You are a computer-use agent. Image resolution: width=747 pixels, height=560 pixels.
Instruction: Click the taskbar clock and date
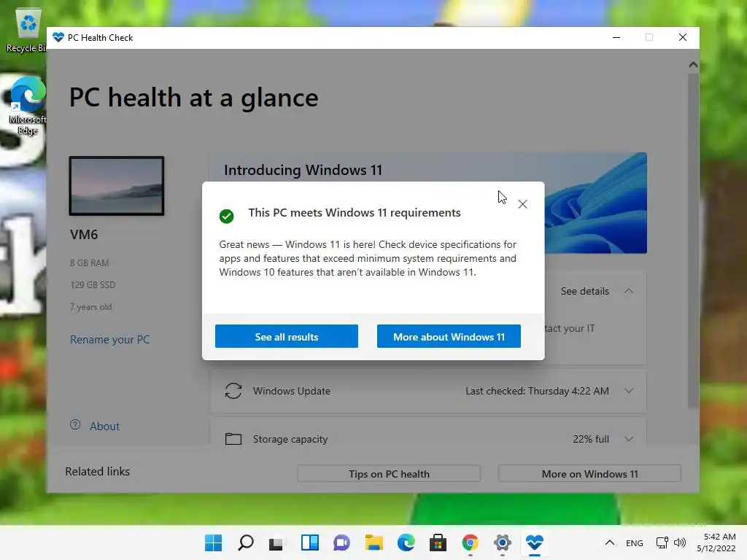click(716, 542)
